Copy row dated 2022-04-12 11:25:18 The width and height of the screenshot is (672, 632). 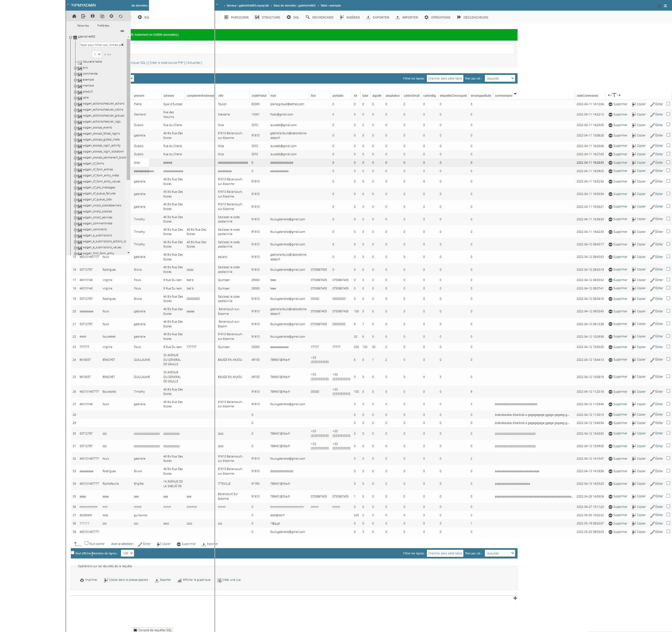(638, 392)
